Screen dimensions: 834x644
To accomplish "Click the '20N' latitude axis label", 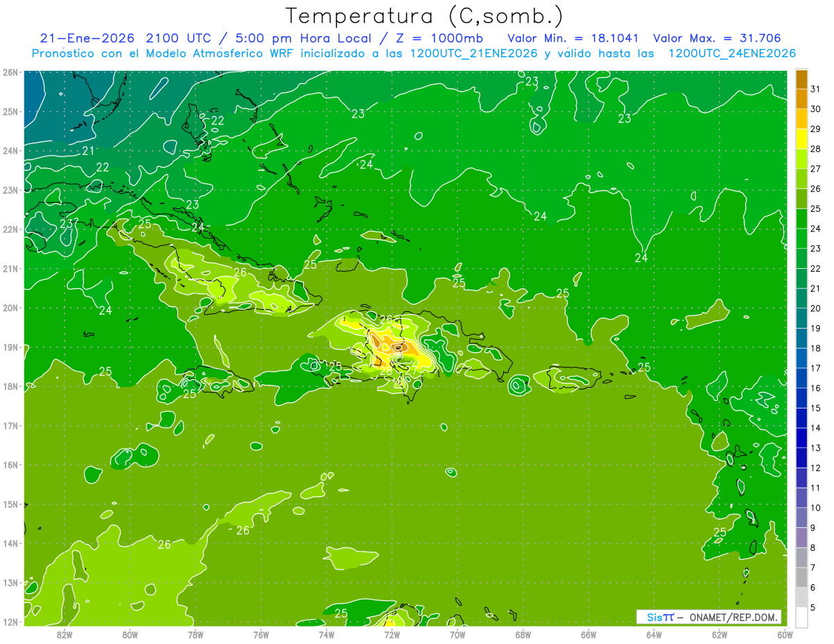I will point(11,308).
